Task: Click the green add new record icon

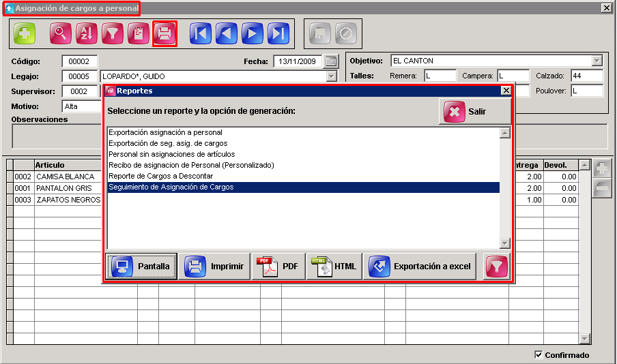Action: [x=25, y=33]
